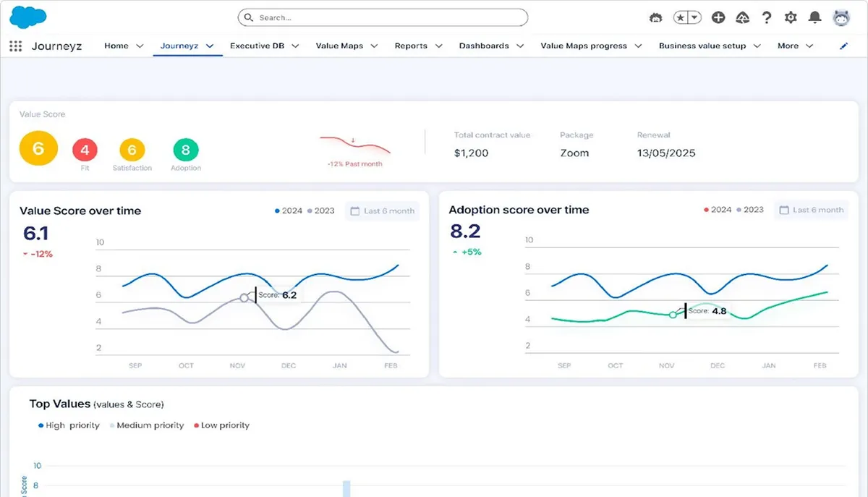The image size is (868, 497).
Task: Toggle 2023 series in Adoption score legend
Action: point(750,210)
